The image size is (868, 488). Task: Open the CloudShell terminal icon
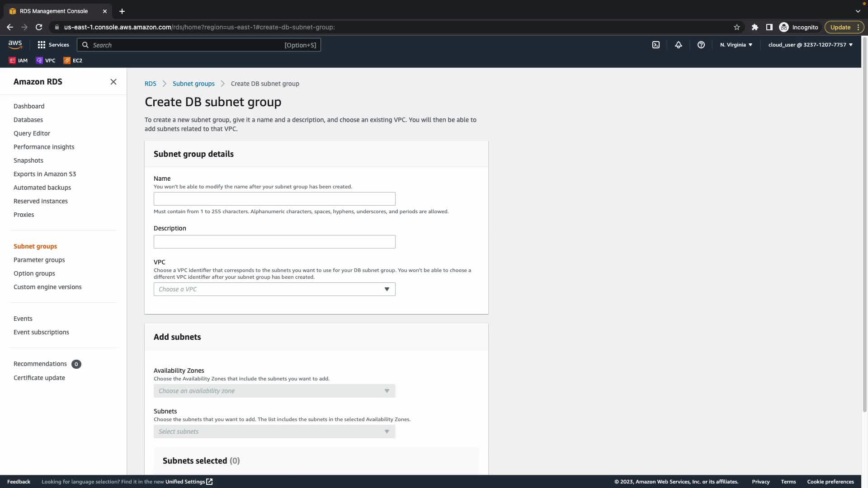coord(656,45)
